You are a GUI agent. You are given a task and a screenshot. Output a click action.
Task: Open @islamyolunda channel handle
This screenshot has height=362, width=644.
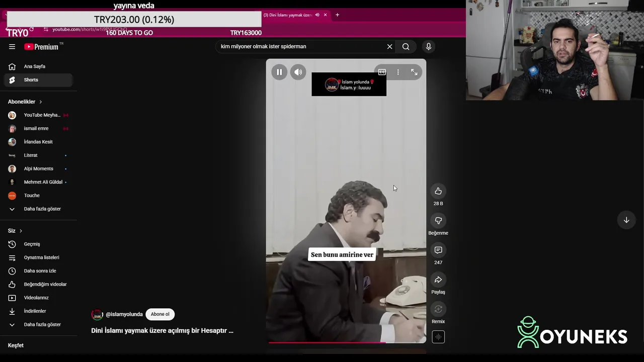(124, 314)
